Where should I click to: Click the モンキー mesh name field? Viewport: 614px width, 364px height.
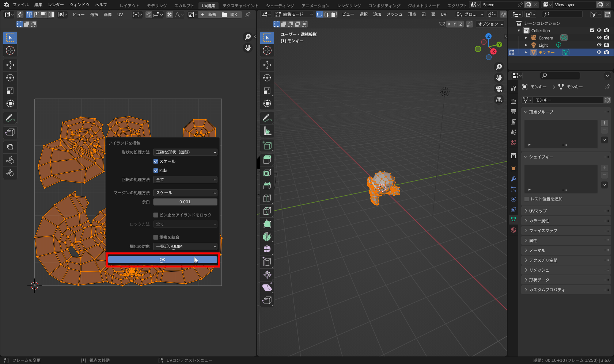568,100
